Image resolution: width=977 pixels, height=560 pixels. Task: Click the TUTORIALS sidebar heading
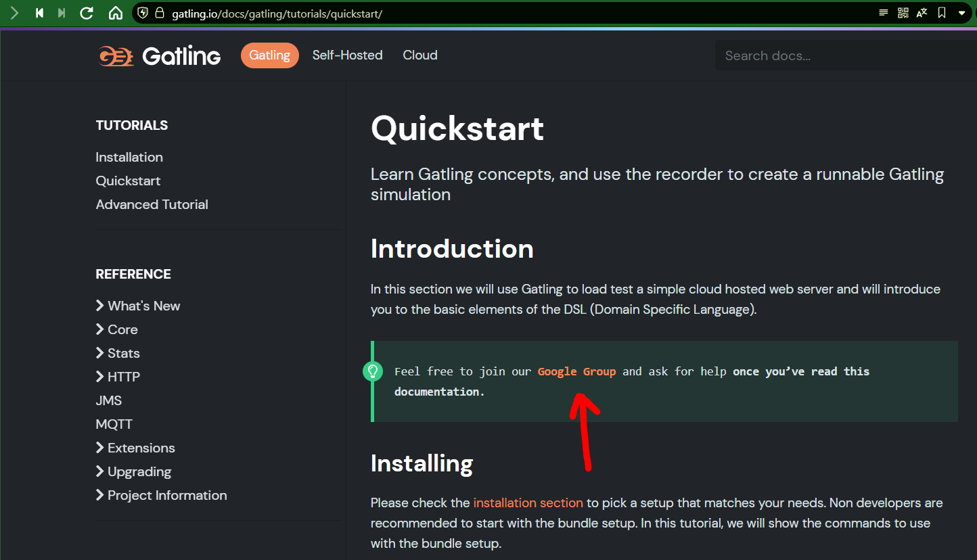tap(132, 125)
